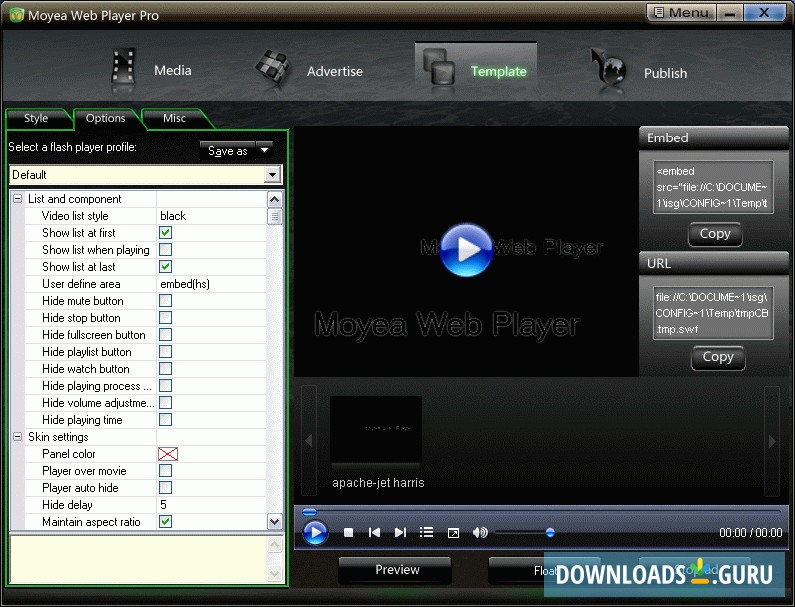Click the Save as button
Image resolution: width=795 pixels, height=607 pixels.
[228, 151]
